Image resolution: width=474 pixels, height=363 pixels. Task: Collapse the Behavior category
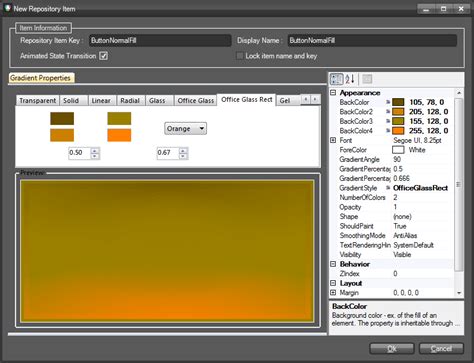[x=333, y=264]
